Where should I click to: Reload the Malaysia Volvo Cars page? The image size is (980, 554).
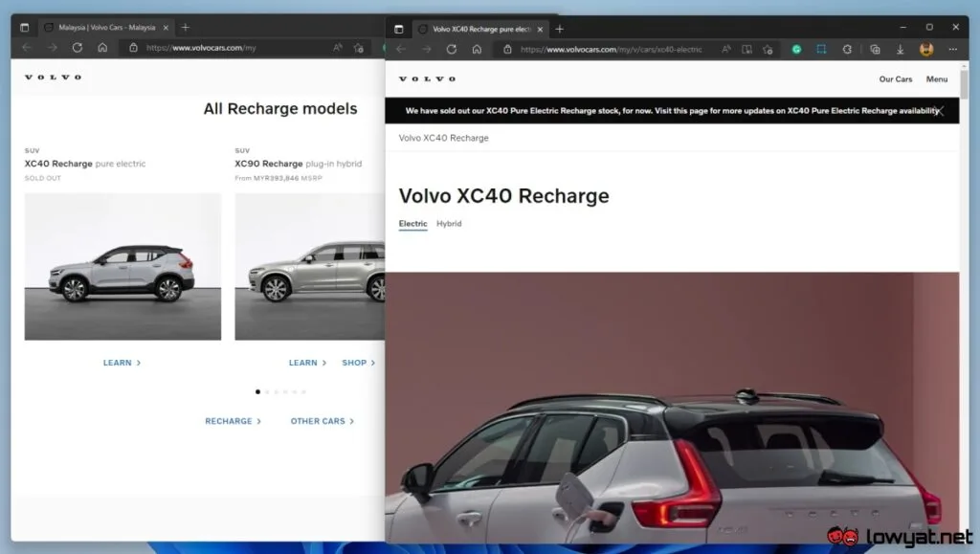[77, 48]
